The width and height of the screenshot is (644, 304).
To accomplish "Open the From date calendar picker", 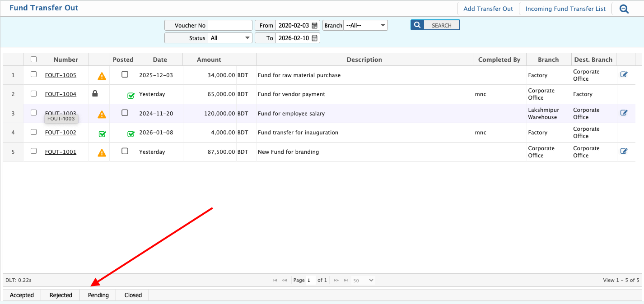I will click(315, 26).
